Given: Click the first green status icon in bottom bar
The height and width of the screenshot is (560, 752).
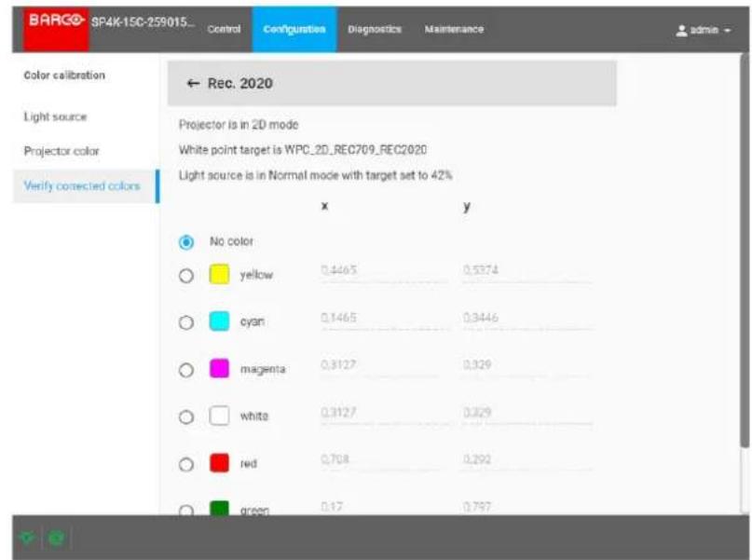Looking at the screenshot, I should pos(27,538).
